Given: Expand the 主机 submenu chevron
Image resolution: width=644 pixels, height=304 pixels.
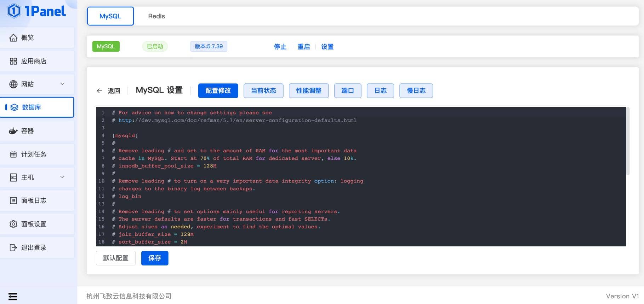Looking at the screenshot, I should [62, 177].
